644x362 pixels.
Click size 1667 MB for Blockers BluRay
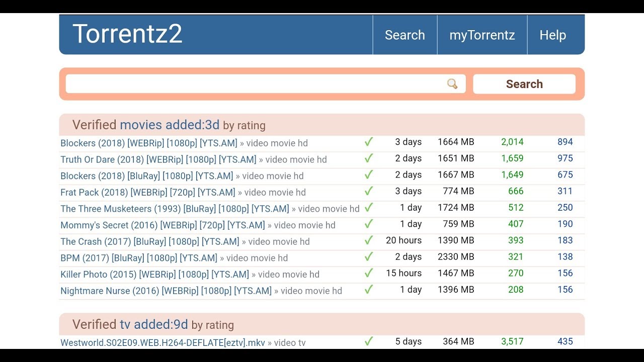pyautogui.click(x=456, y=174)
